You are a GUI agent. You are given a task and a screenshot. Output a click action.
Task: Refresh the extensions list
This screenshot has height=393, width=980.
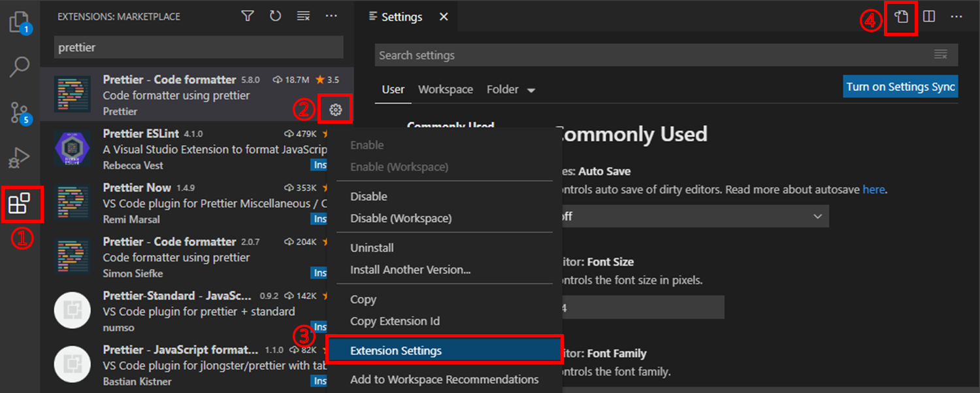[275, 16]
